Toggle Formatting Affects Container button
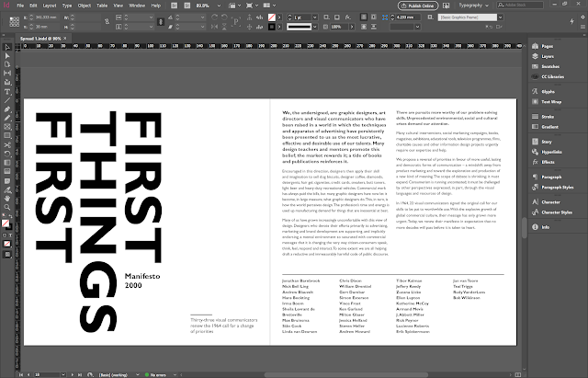This screenshot has width=588, height=378. (x=5, y=235)
